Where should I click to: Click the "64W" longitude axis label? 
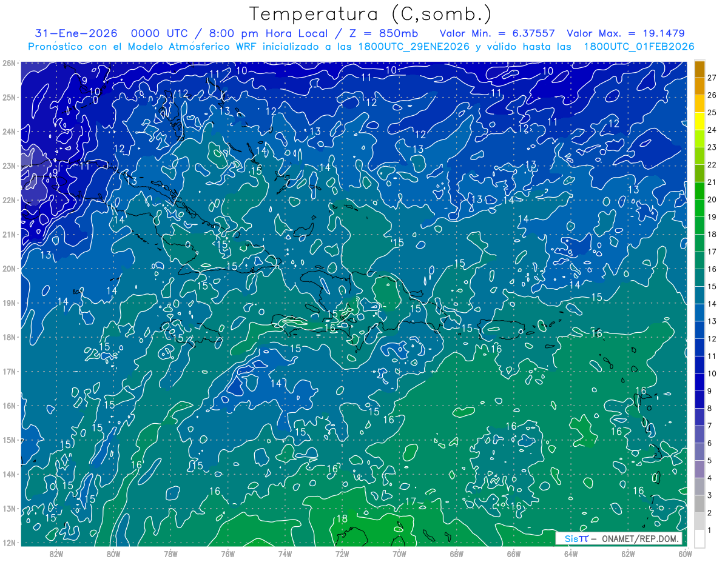571,554
